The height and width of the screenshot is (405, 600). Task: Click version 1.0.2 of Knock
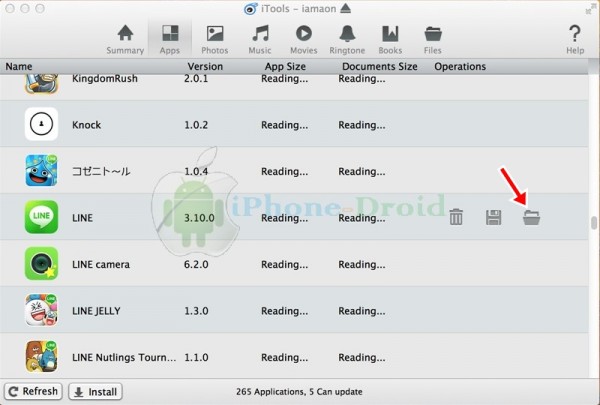196,125
